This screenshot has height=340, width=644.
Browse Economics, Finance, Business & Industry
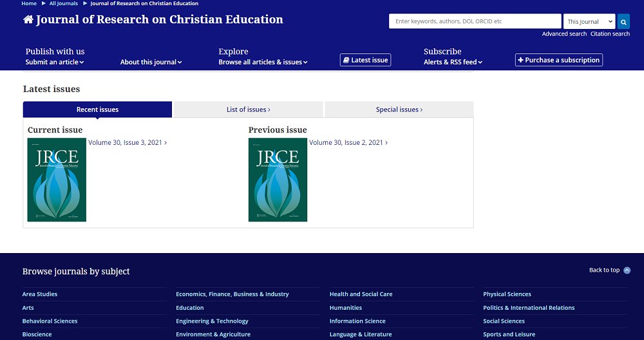[232, 294]
